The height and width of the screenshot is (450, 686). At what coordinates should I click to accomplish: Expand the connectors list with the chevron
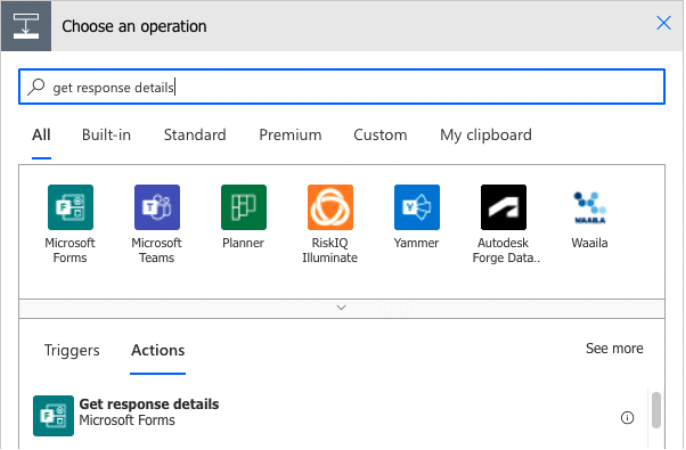(x=342, y=308)
